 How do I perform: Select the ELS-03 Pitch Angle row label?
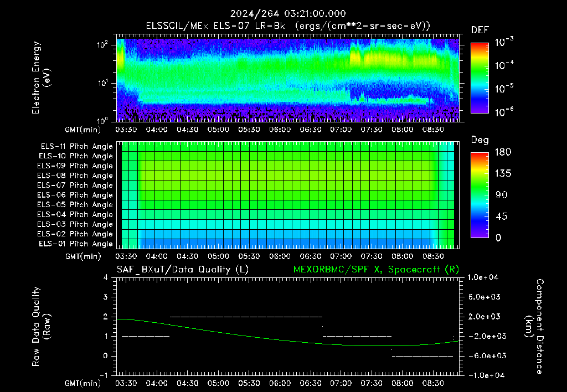pyautogui.click(x=75, y=224)
